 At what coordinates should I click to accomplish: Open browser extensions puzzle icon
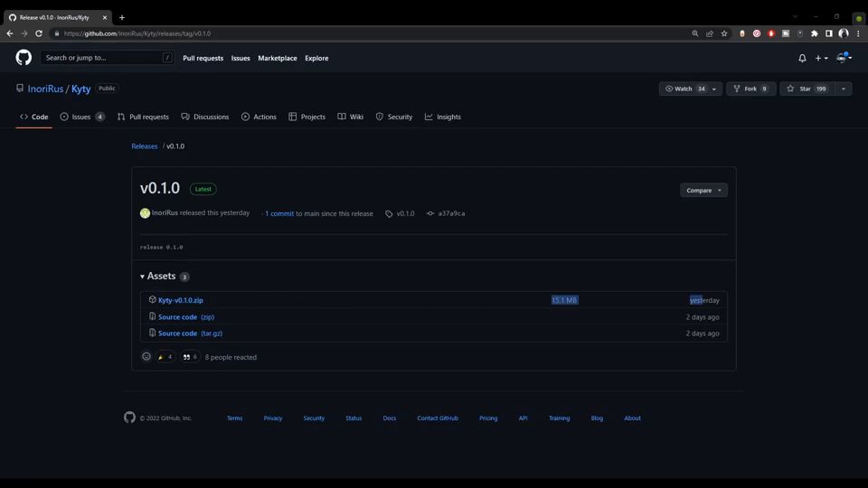[815, 33]
